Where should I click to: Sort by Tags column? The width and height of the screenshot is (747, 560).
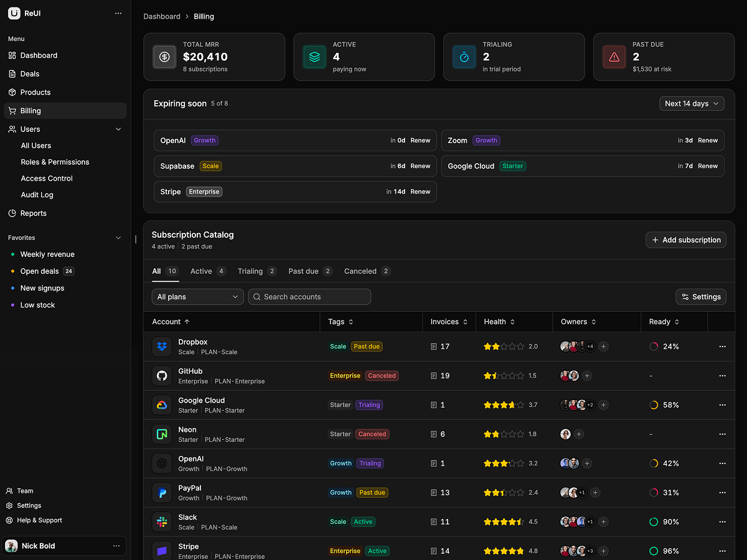coord(341,322)
